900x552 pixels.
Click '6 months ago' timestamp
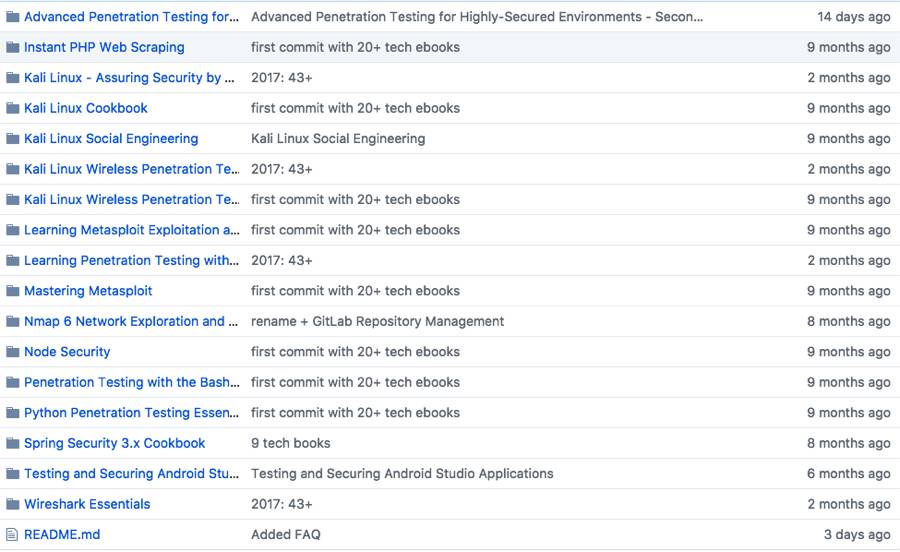pyautogui.click(x=849, y=473)
